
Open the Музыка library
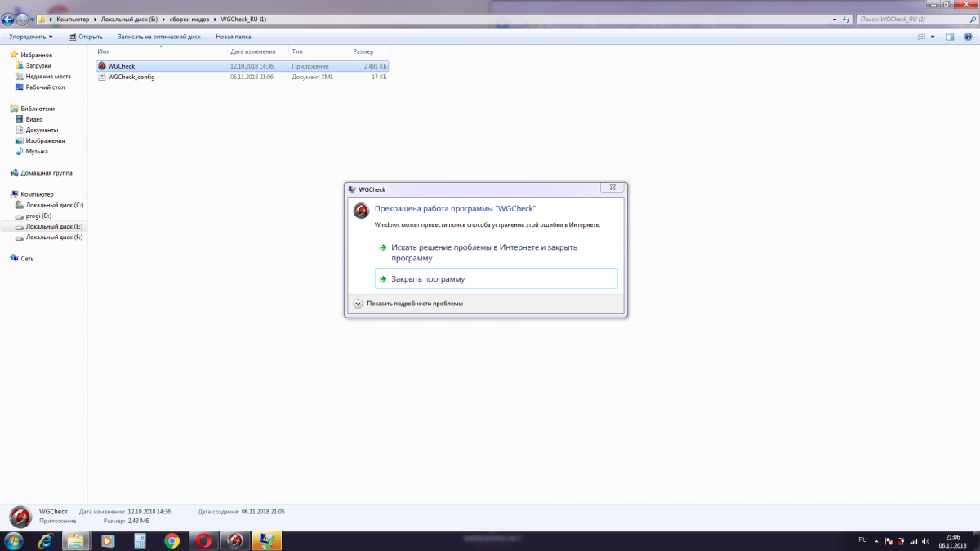[x=37, y=151]
